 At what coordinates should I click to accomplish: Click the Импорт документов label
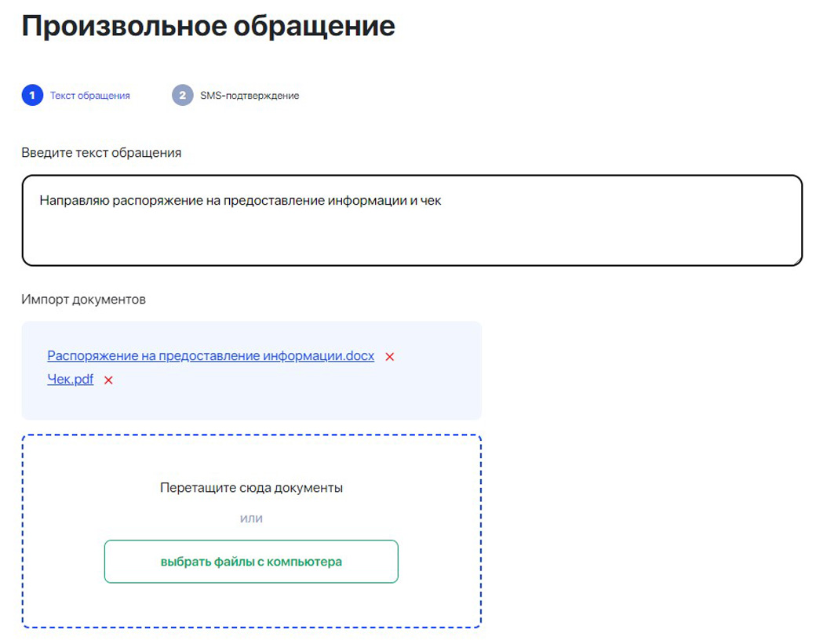tap(83, 300)
